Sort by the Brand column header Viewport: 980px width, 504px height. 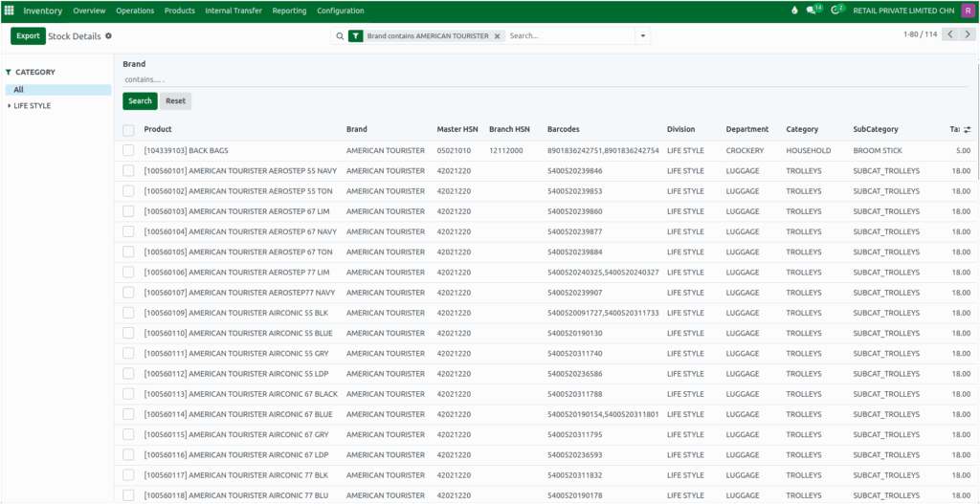[x=357, y=129]
